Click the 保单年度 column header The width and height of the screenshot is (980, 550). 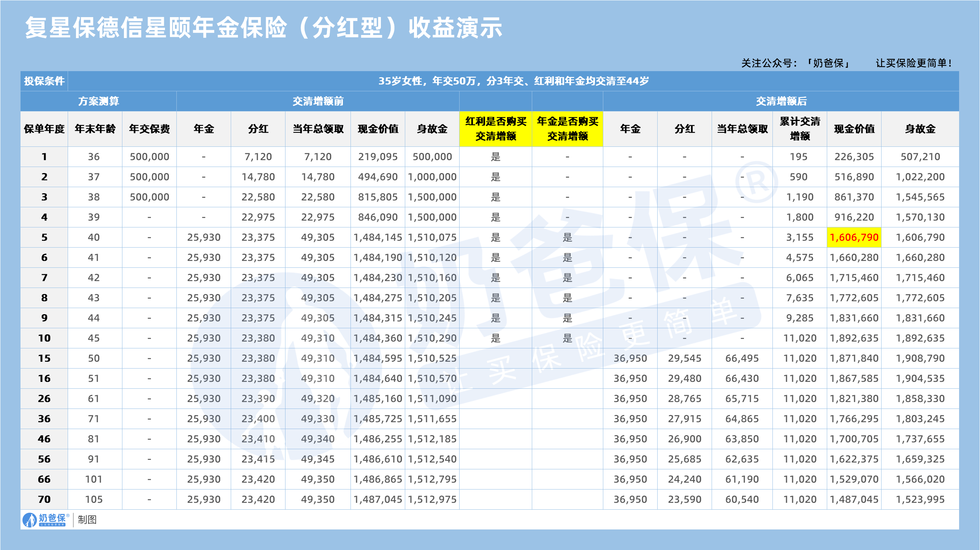click(44, 129)
